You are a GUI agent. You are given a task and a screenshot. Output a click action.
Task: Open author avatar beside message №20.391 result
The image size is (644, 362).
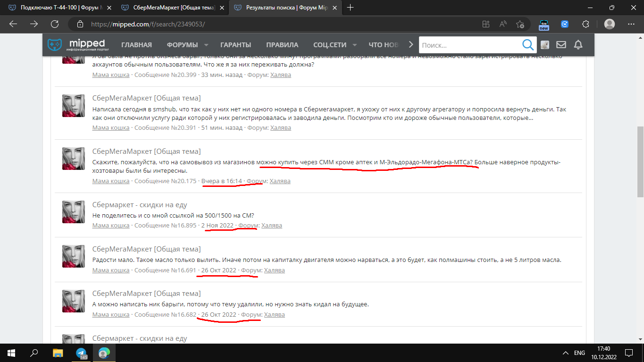click(73, 106)
